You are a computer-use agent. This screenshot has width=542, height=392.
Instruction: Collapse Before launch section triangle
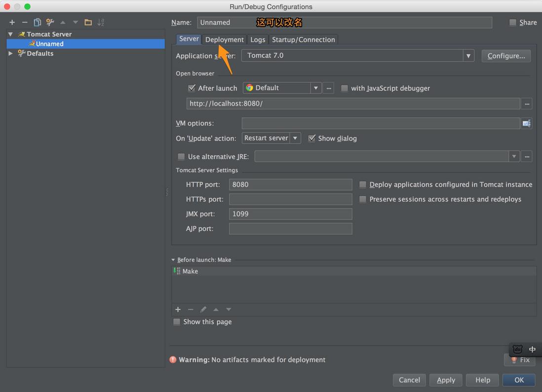pyautogui.click(x=173, y=260)
